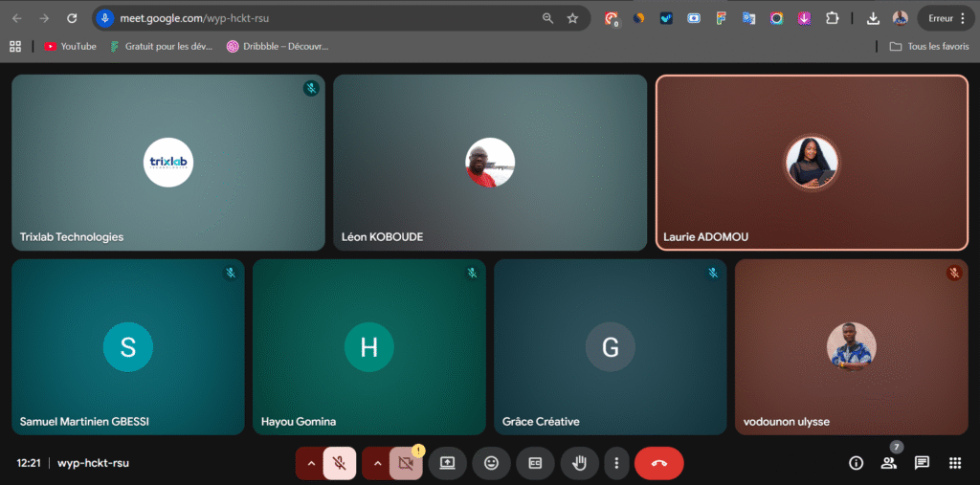This screenshot has width=980, height=485.
Task: Raise your hand in the meeting
Action: click(x=579, y=463)
